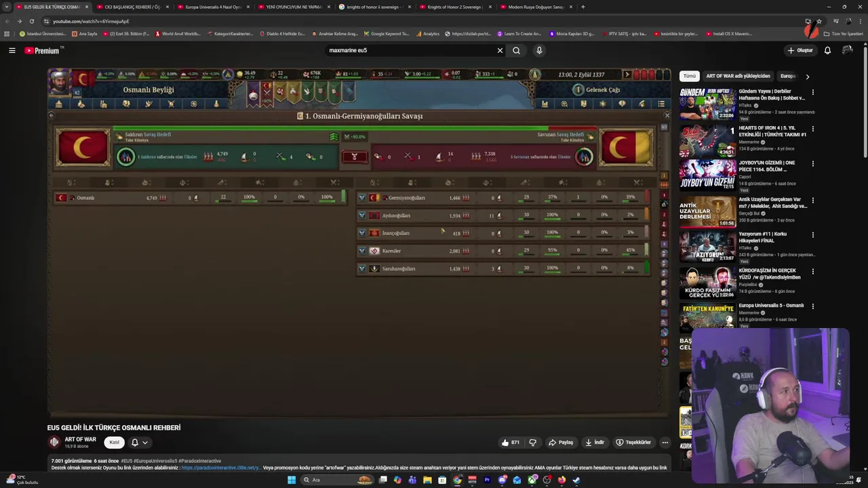
Task: Select the Europa filter chip
Action: 788,76
